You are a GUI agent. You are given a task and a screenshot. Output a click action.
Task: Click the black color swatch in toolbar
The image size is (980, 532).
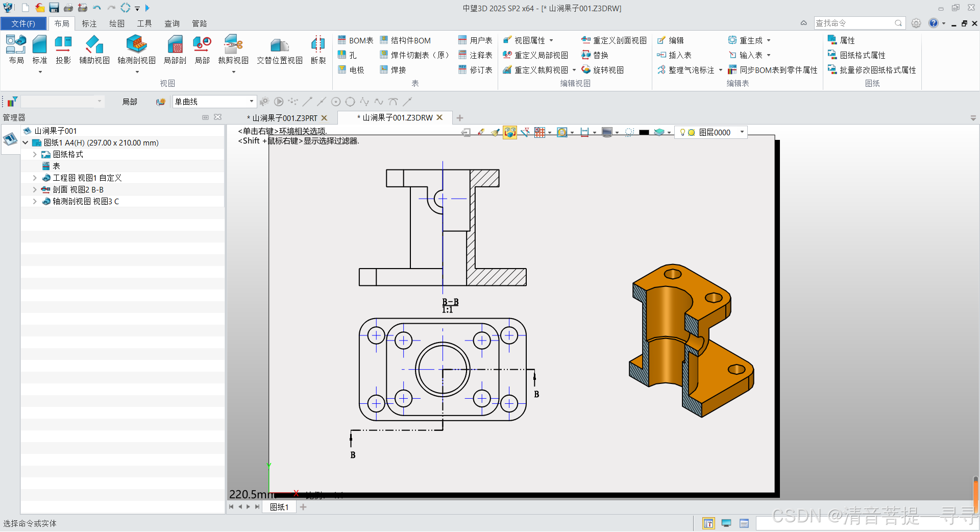tap(644, 132)
